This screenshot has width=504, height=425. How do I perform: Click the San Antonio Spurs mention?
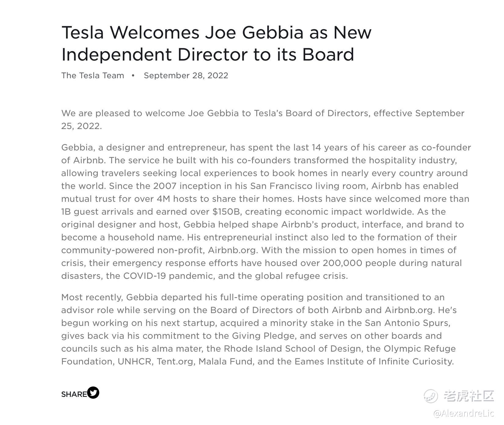pos(407,323)
